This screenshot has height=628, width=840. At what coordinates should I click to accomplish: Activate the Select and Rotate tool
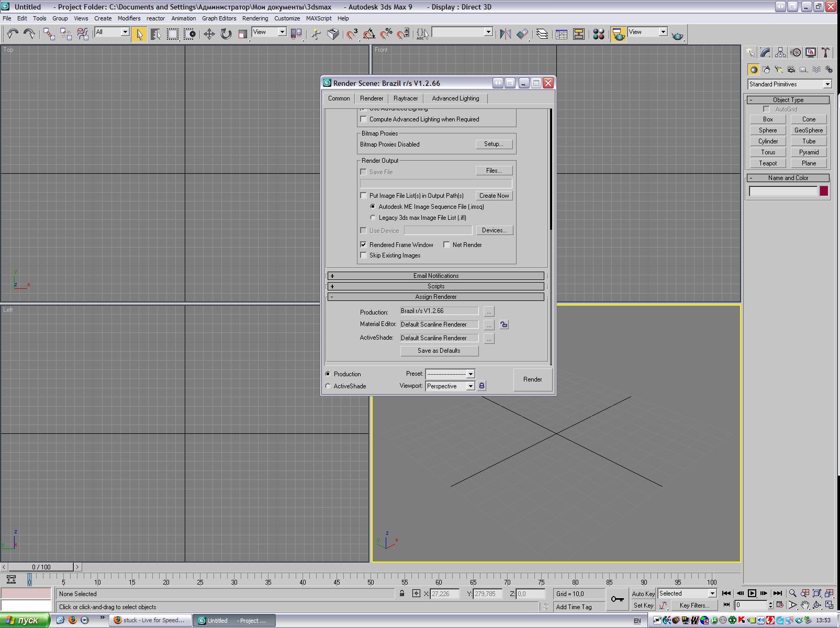(226, 35)
